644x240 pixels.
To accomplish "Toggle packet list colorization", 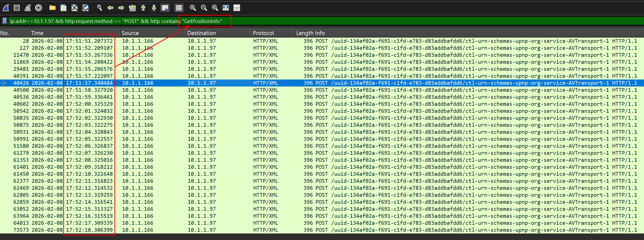I will [x=179, y=8].
